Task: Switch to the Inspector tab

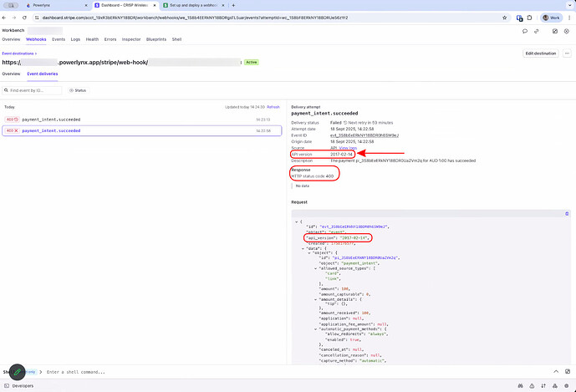Action: coord(130,39)
